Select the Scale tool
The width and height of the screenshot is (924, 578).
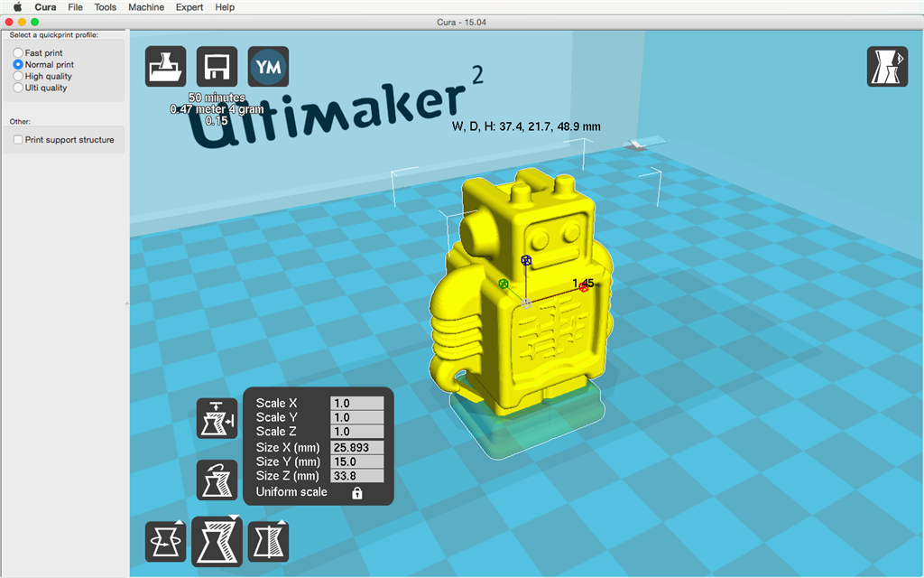click(217, 542)
